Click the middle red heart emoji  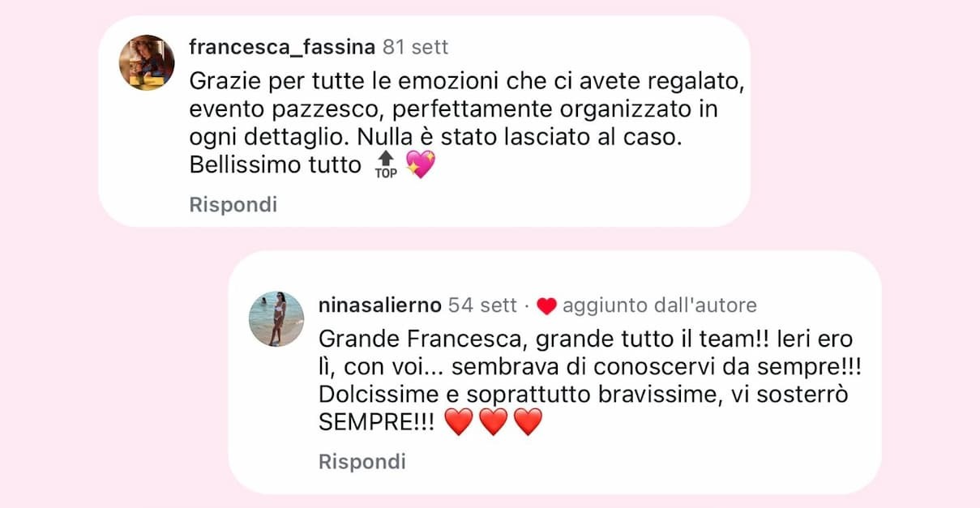point(493,421)
